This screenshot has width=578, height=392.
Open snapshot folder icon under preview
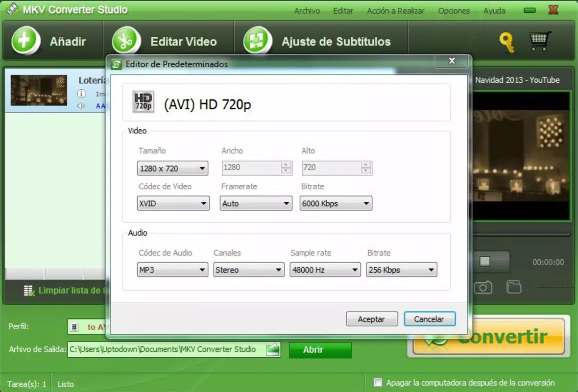pos(514,287)
